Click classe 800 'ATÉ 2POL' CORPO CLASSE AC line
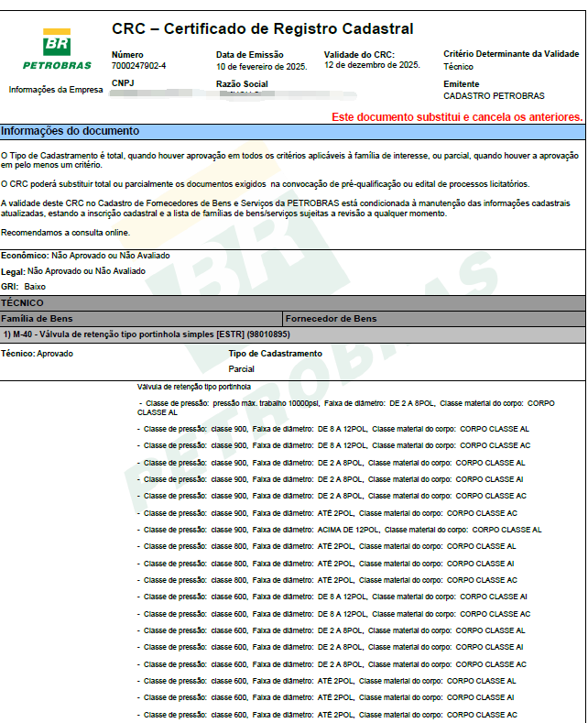The image size is (588, 723). 327,580
